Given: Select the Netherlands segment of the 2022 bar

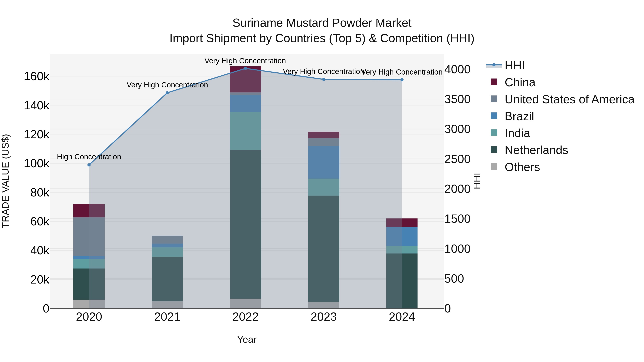Looking at the screenshot, I should tap(245, 224).
